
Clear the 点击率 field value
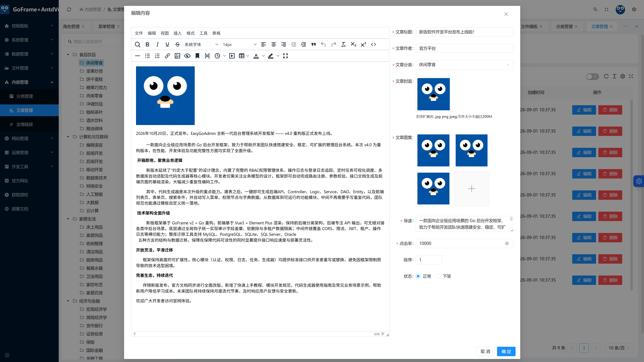[x=507, y=243]
